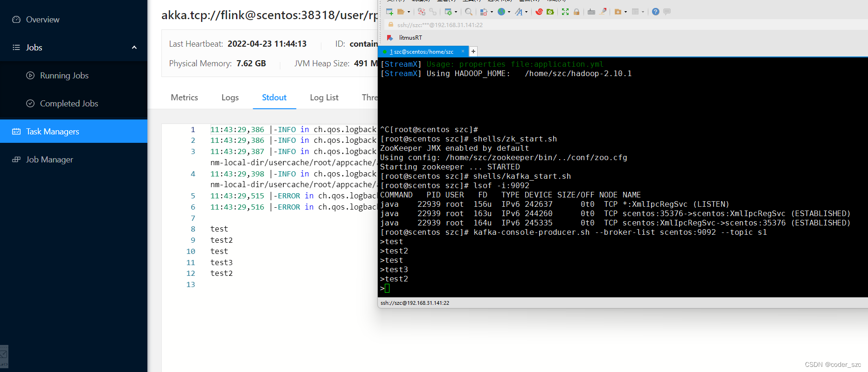This screenshot has width=868, height=372.
Task: Expand the Open Session dropdown arrow
Action: pos(409,12)
